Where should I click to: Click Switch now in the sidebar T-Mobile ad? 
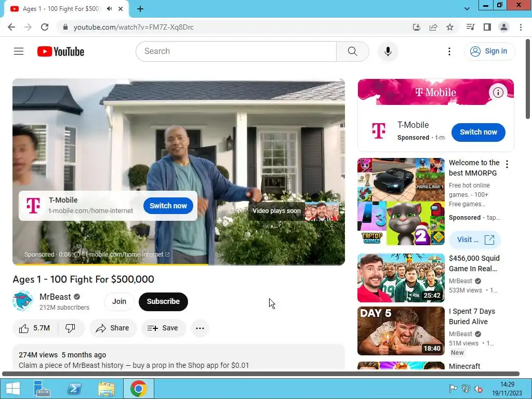[x=478, y=132]
